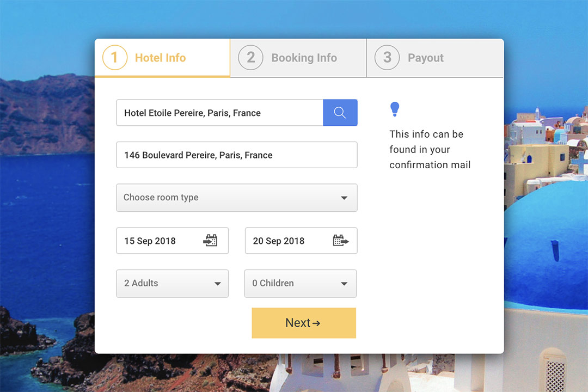This screenshot has height=392, width=588.
Task: Switch to the Payout tab
Action: click(425, 58)
